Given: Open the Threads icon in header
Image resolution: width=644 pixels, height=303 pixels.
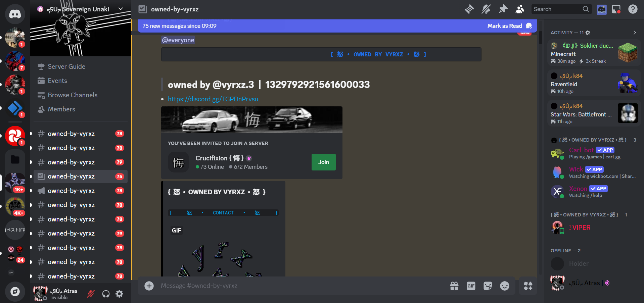Looking at the screenshot, I should click(x=469, y=9).
